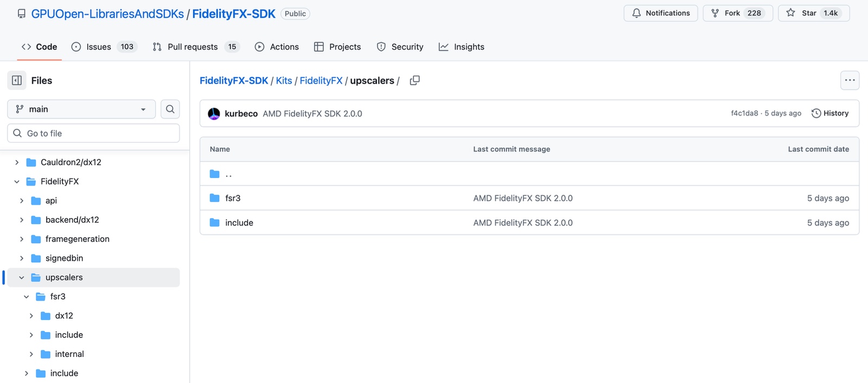This screenshot has height=383, width=868.
Task: Collapse the FidelityFX tree folder
Action: click(17, 182)
